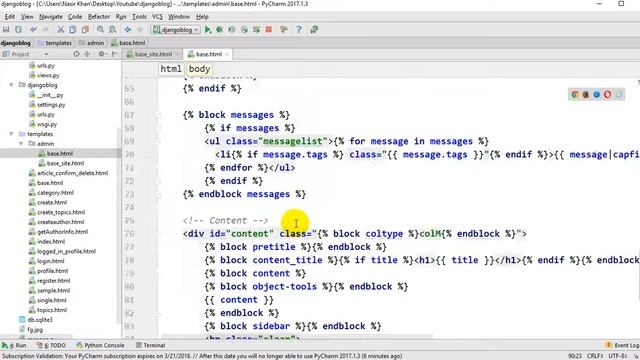This screenshot has width=640, height=360.
Task: Click the CRLF line separator status entry
Action: pos(596,356)
